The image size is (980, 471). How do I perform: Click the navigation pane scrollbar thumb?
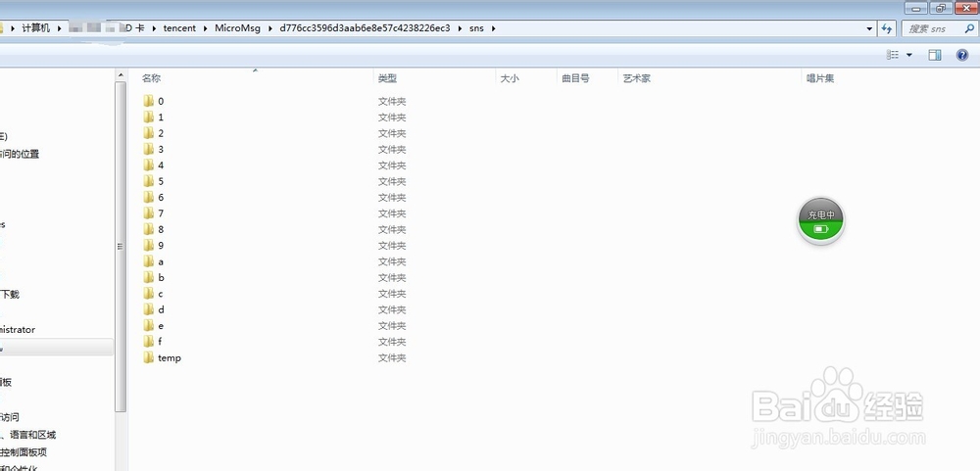coord(121,246)
